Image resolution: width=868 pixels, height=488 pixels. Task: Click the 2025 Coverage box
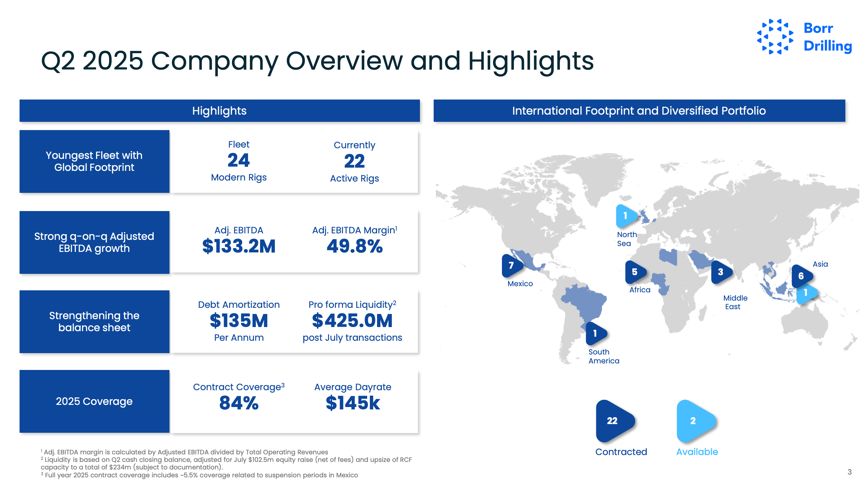coord(94,401)
